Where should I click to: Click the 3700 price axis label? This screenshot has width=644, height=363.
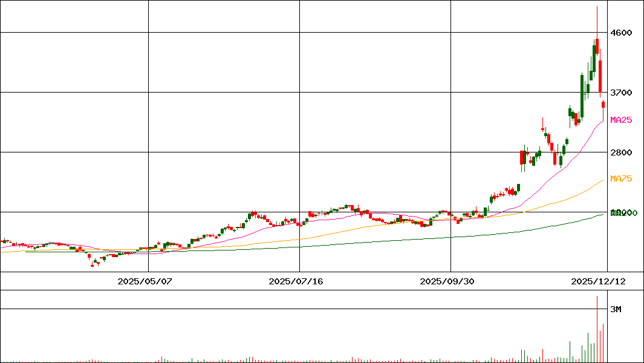coord(621,93)
